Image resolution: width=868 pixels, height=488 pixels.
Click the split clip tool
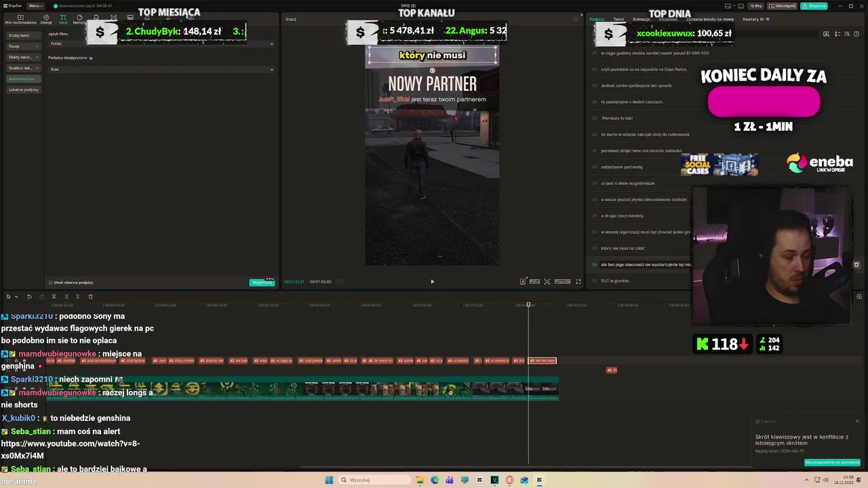point(54,296)
